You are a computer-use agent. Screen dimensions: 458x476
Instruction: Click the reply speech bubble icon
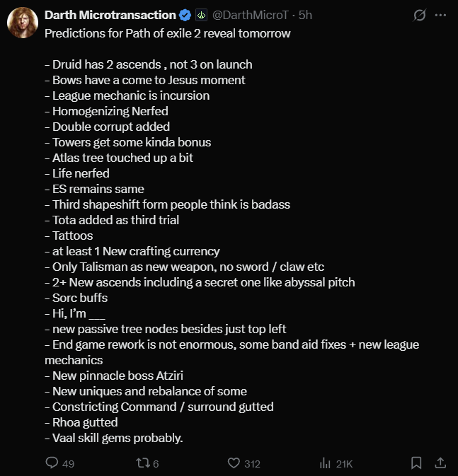click(x=51, y=463)
